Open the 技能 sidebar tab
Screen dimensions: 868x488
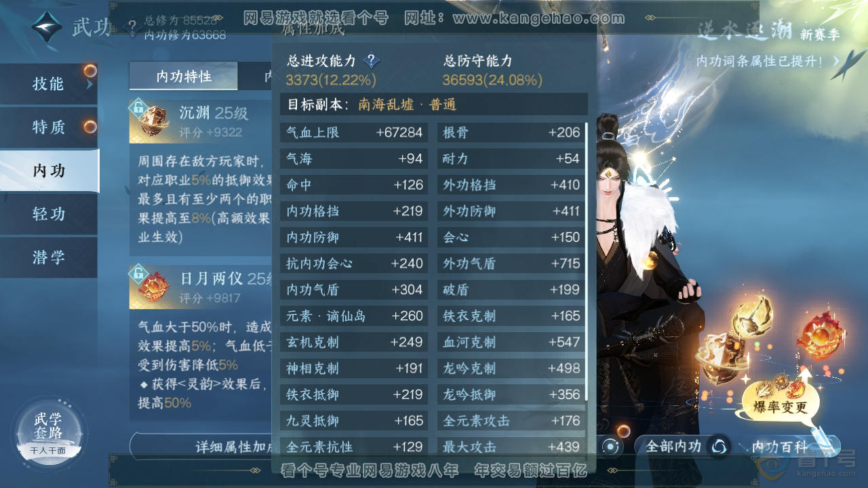[x=49, y=84]
